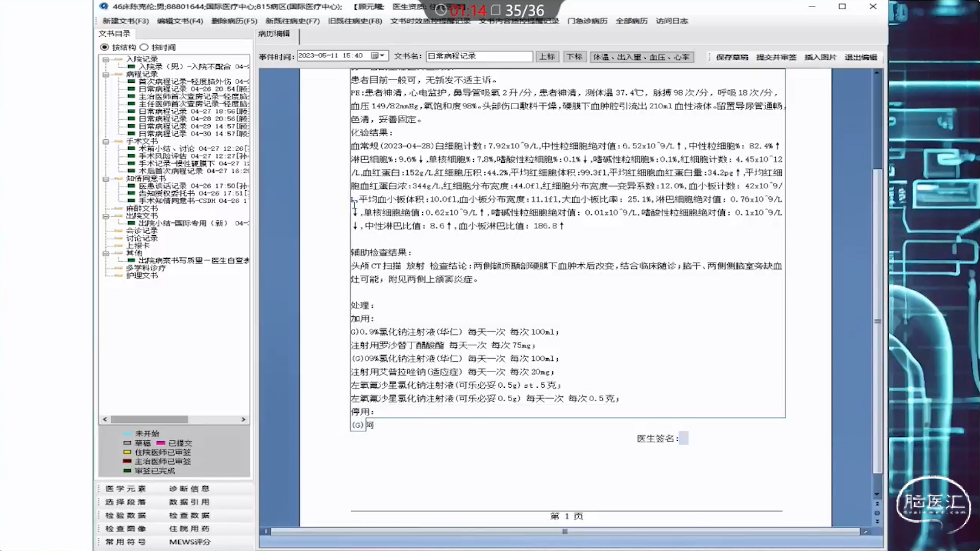
Task: Click green icon of 出院小结-国际专用 document
Action: (131, 223)
